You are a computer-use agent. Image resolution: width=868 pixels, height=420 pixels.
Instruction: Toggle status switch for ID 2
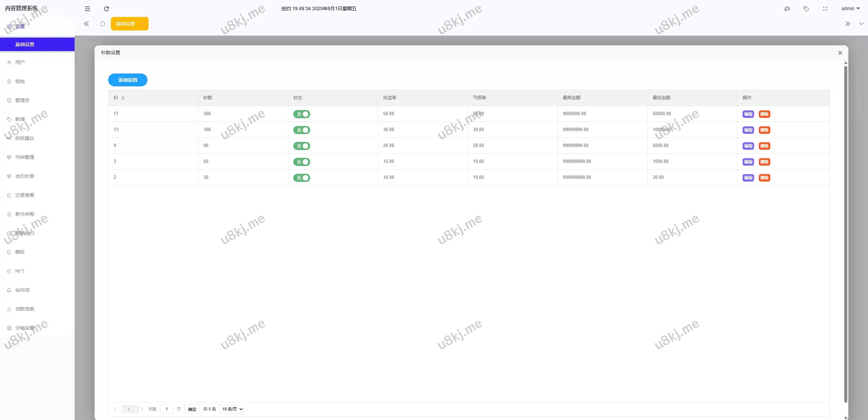302,178
